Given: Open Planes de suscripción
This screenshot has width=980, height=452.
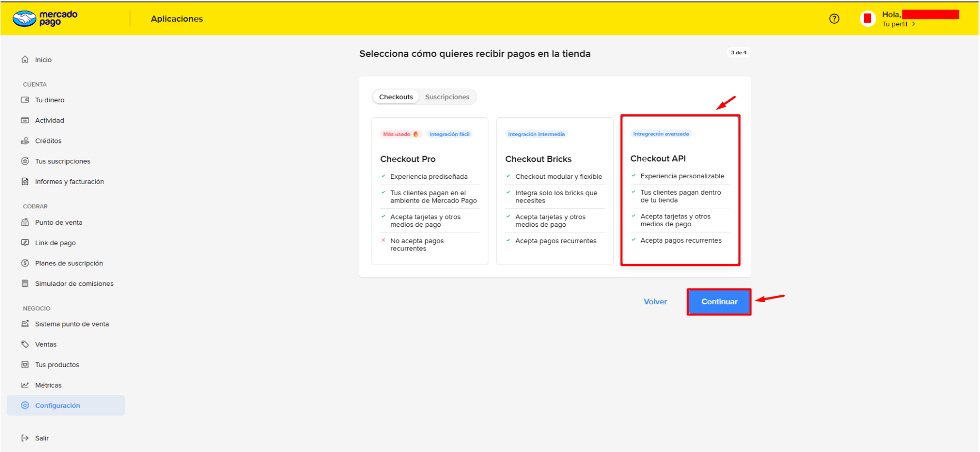Looking at the screenshot, I should pyautogui.click(x=69, y=263).
